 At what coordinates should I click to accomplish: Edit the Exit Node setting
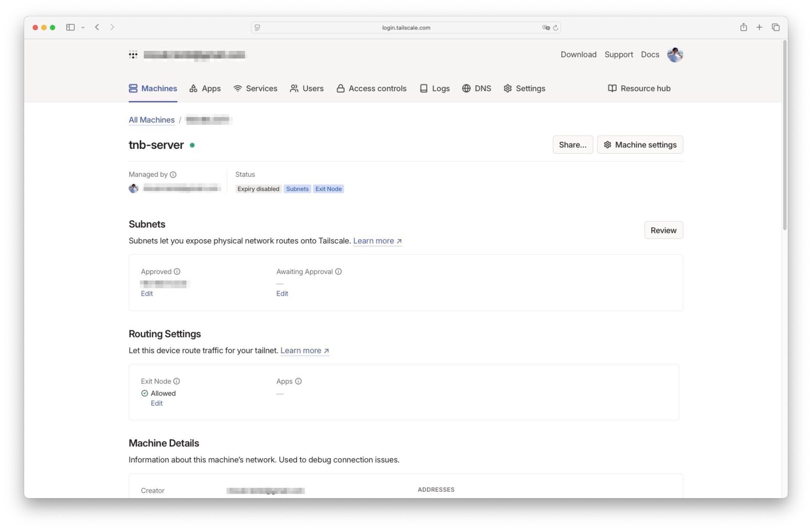click(x=157, y=403)
